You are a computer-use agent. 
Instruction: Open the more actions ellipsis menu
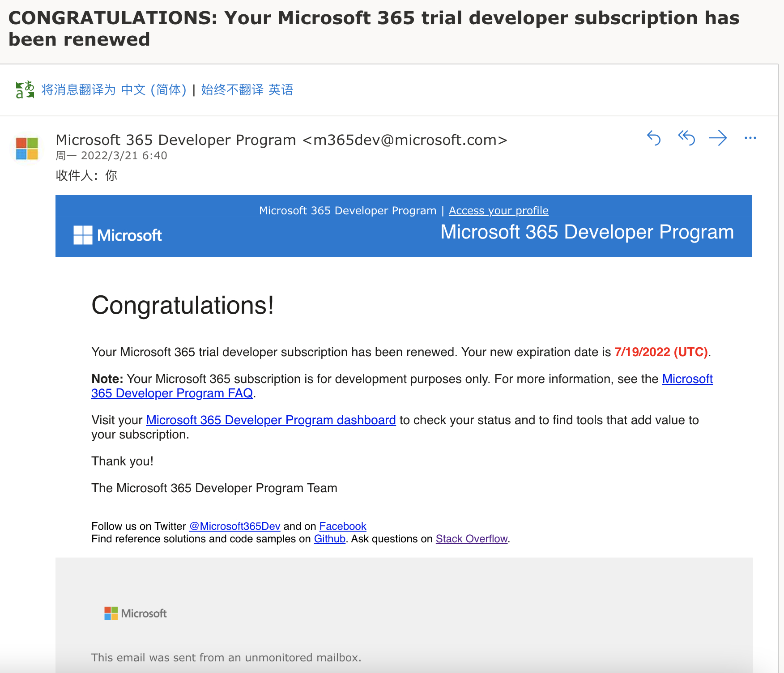(750, 138)
